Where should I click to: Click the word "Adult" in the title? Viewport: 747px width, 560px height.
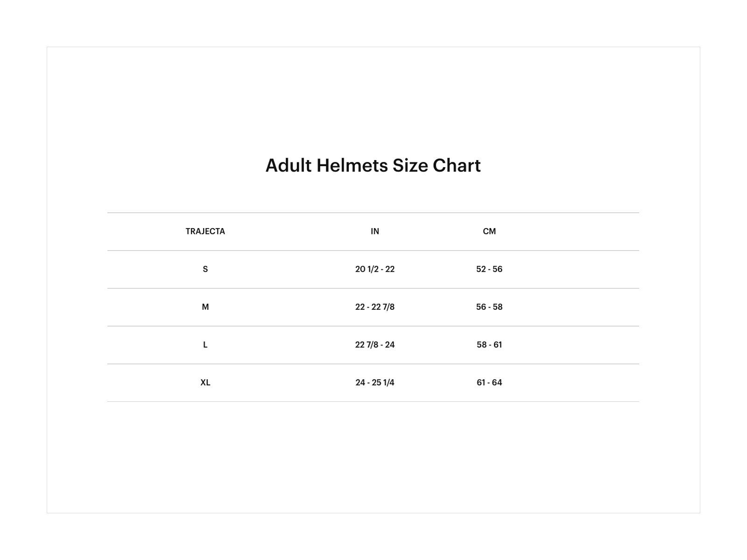288,166
